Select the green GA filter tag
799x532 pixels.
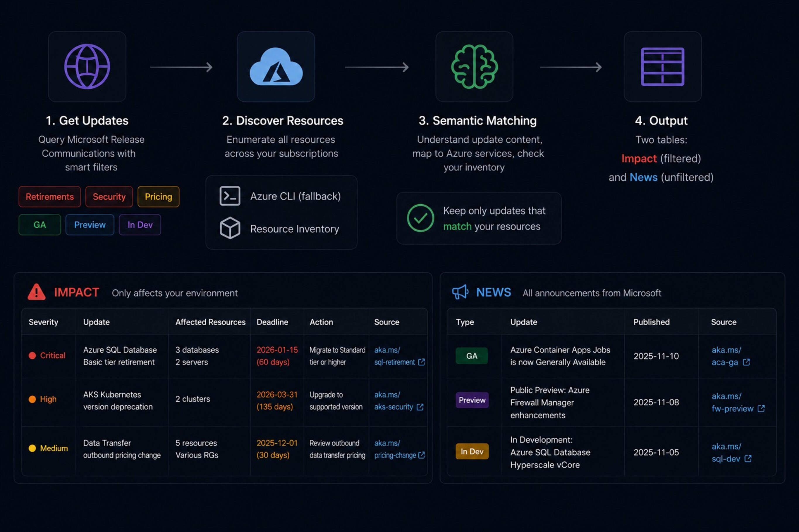[x=40, y=224]
